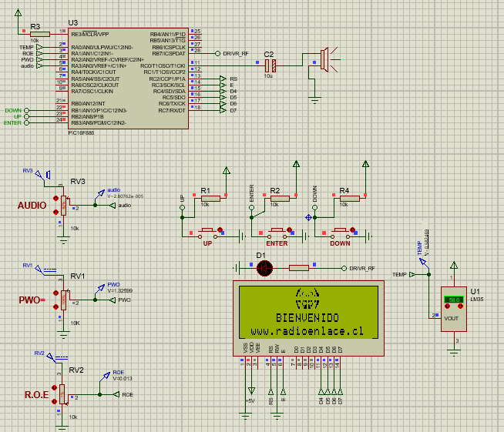Click the 'VOUT' pin label on LM35
Image resolution: width=504 pixels, height=432 pixels.
tap(451, 319)
